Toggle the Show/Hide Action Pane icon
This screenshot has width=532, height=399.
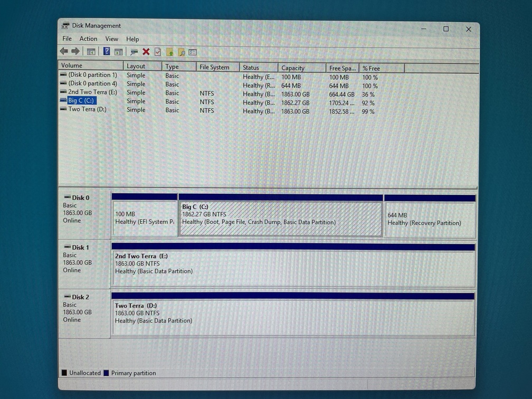[119, 52]
